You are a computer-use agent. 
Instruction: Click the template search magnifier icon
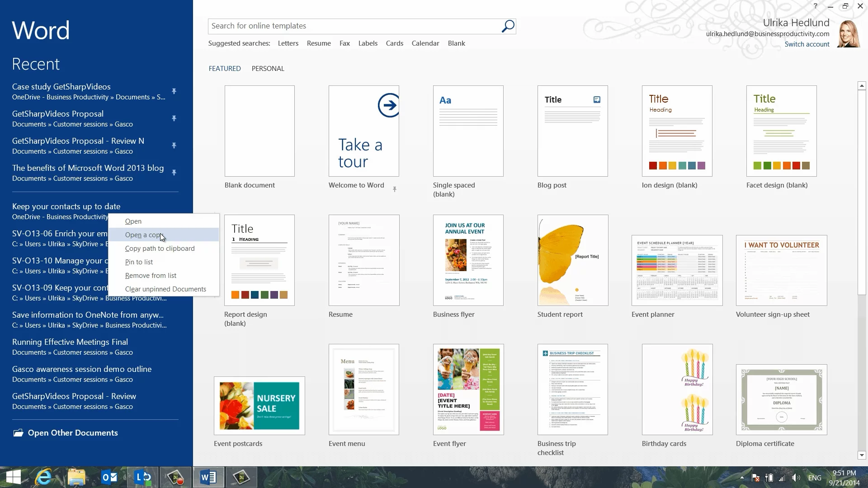point(508,26)
